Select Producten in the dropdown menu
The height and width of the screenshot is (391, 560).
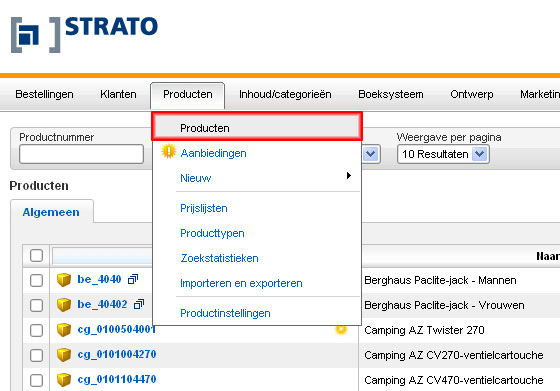(x=257, y=127)
